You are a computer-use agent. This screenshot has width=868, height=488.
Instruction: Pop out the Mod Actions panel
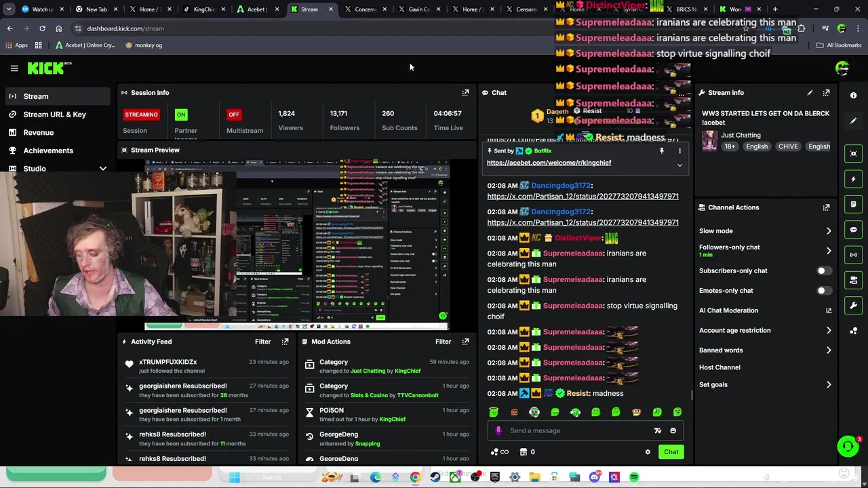(x=465, y=342)
